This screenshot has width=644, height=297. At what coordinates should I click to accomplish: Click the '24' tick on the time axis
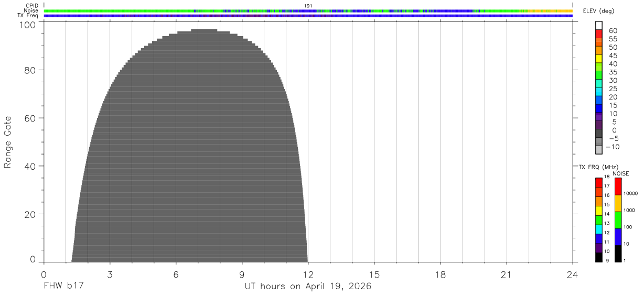click(573, 274)
